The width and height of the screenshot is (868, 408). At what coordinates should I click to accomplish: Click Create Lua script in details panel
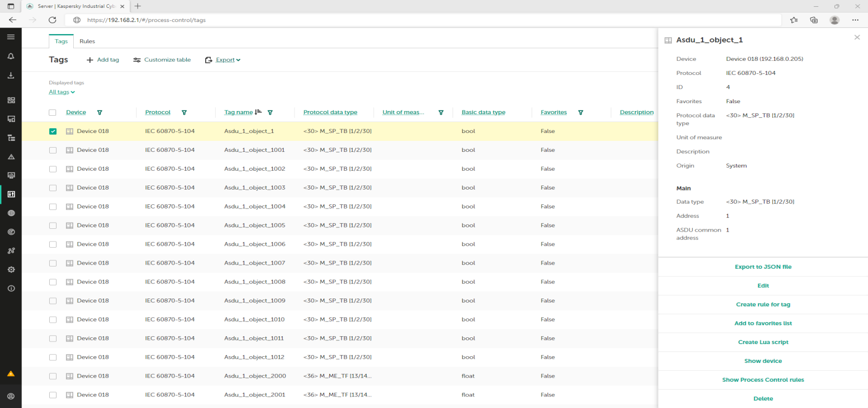point(762,343)
